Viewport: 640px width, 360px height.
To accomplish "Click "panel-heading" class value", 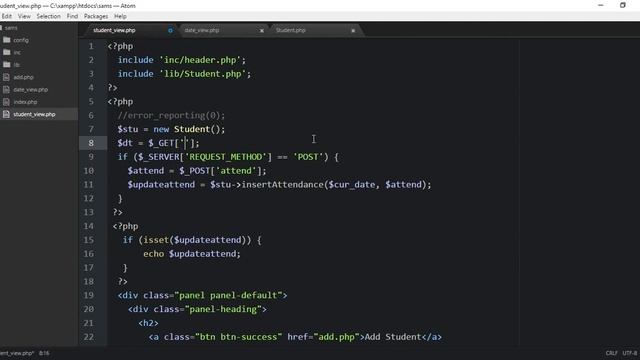I will [223, 309].
